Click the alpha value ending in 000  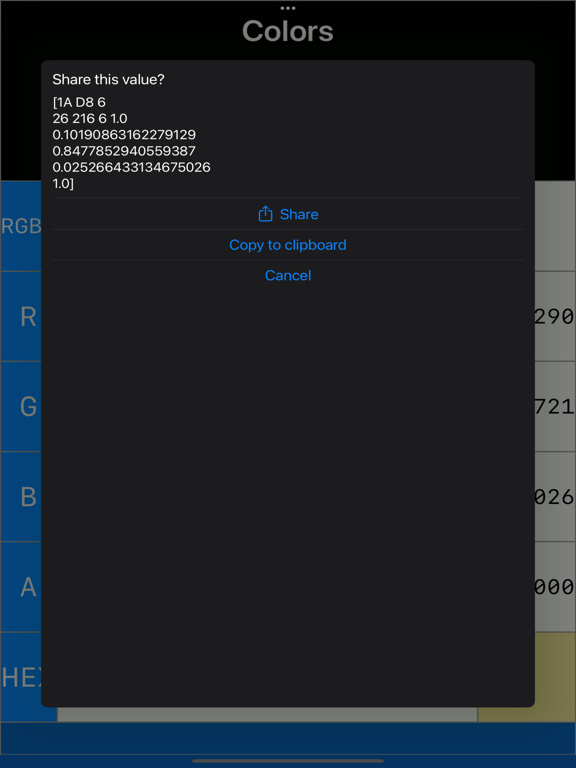point(555,587)
